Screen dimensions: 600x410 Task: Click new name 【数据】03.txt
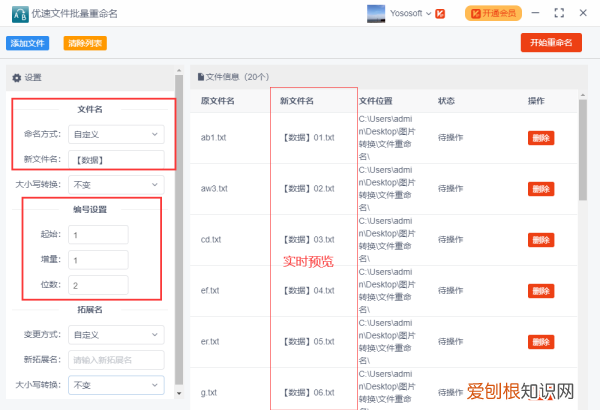[308, 240]
